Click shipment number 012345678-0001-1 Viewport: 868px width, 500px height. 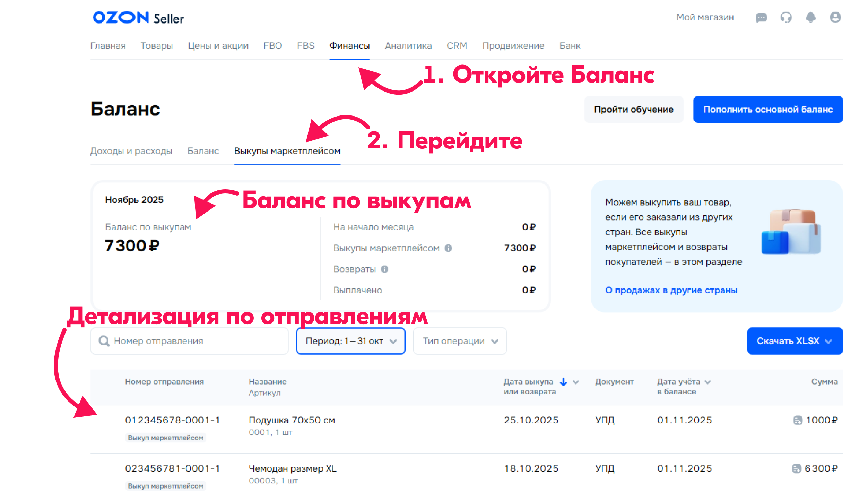[x=172, y=420]
